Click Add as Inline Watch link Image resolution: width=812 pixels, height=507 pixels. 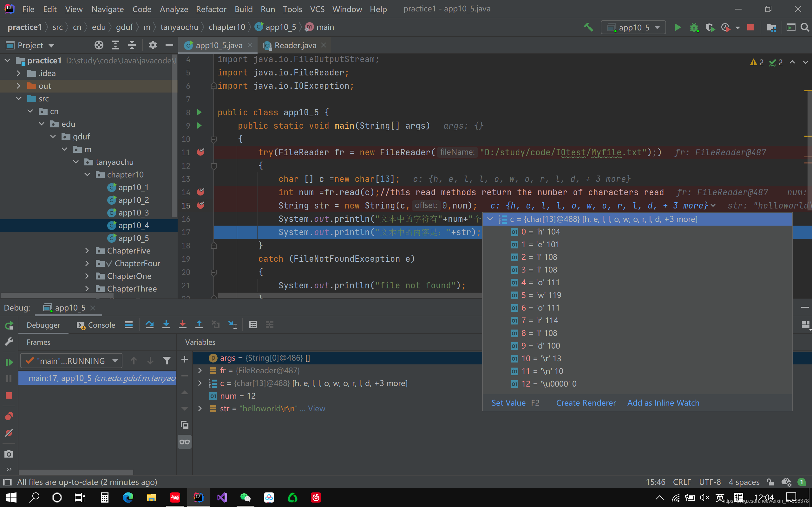click(663, 403)
